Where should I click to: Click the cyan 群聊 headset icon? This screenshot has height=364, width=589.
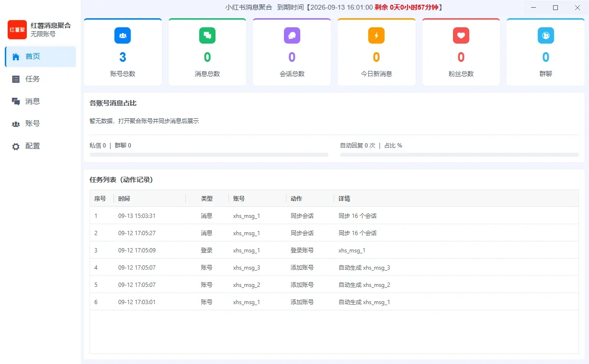click(545, 35)
